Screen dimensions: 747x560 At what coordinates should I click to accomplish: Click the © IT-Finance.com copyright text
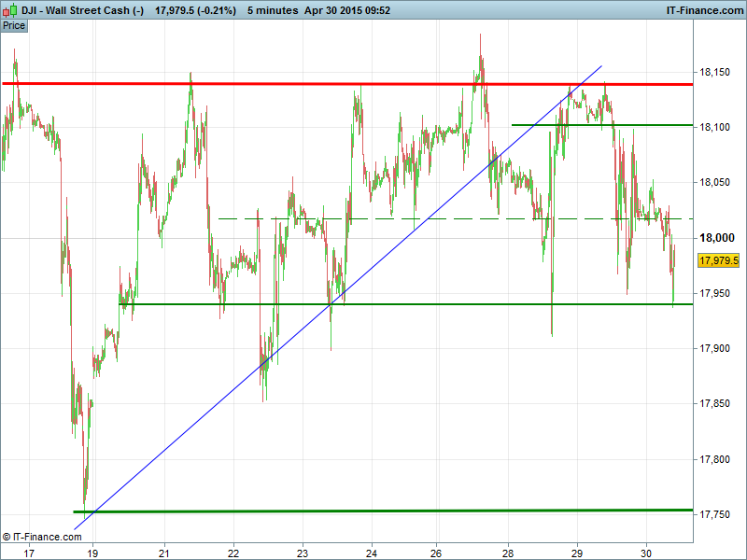point(42,537)
